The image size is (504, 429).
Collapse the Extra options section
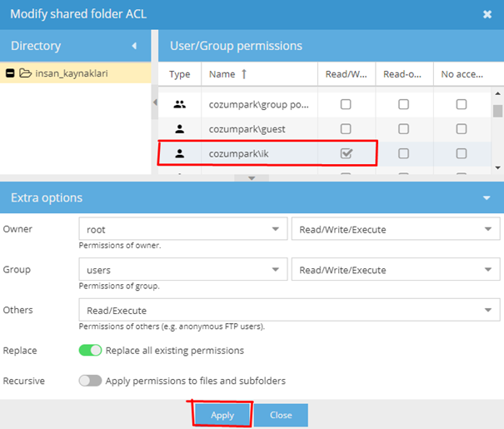click(x=487, y=198)
